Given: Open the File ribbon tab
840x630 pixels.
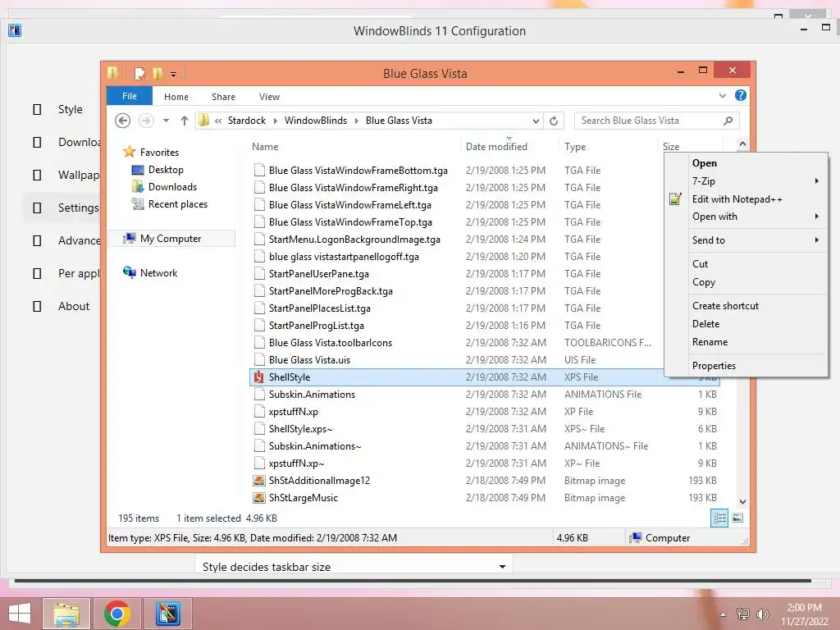Looking at the screenshot, I should (129, 96).
